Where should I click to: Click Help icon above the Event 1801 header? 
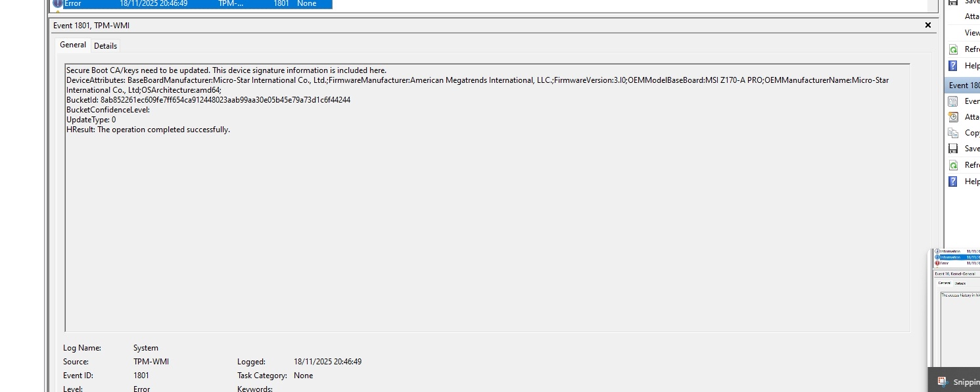pos(954,66)
